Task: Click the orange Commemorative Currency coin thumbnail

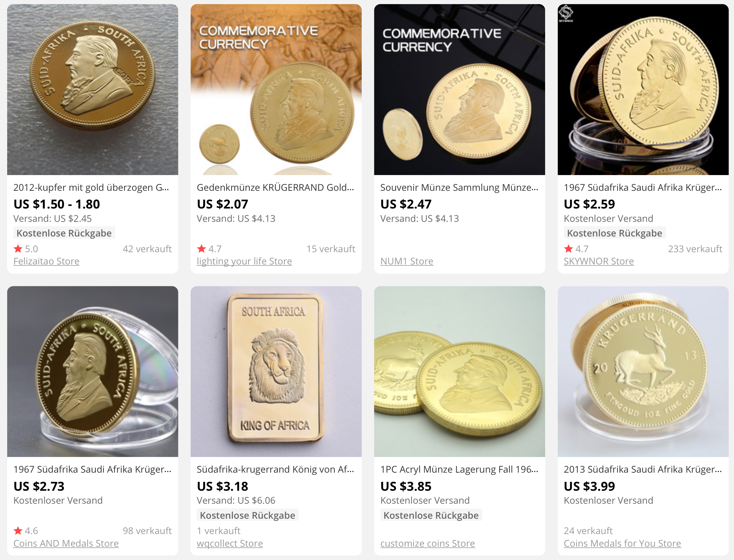Action: tap(276, 89)
